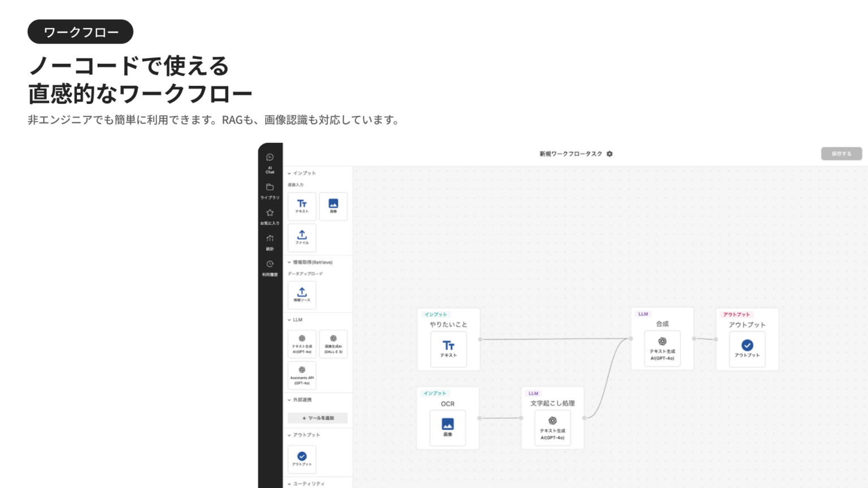Open 利用履歴 from the sidebar
868x488 pixels.
pyautogui.click(x=270, y=264)
